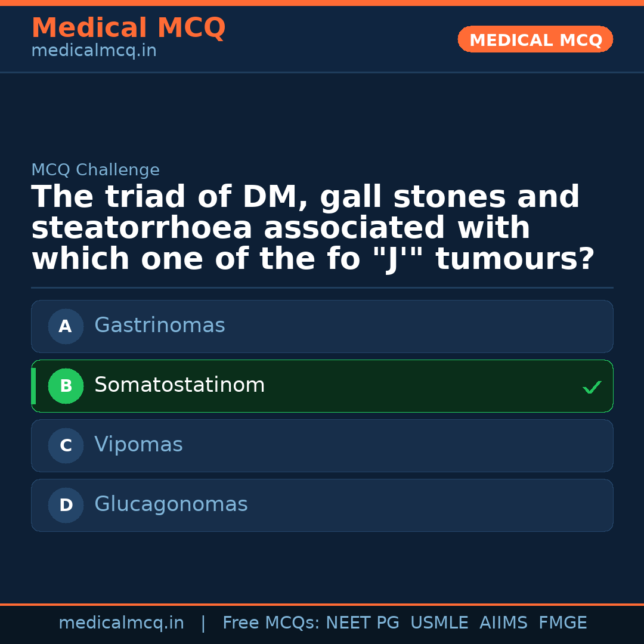644x644 pixels.
Task: Open the medicalmcq.in link in the footer
Action: click(x=121, y=623)
